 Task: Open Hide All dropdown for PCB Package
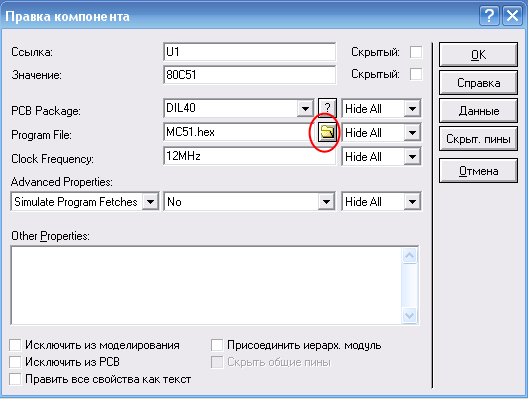[x=412, y=109]
